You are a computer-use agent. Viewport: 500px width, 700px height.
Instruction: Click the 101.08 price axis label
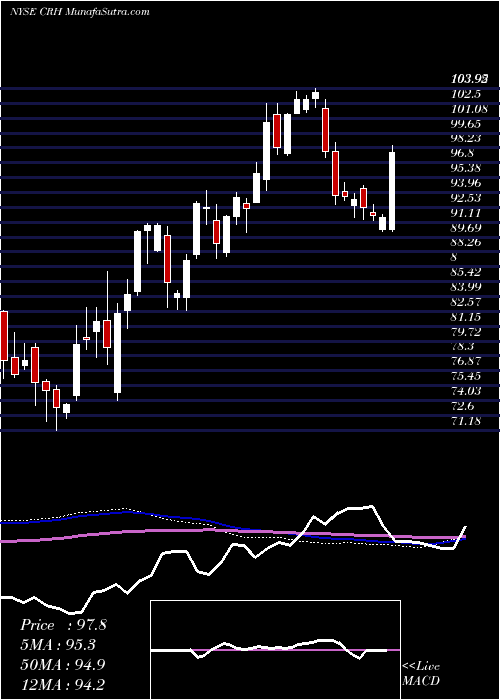469,109
